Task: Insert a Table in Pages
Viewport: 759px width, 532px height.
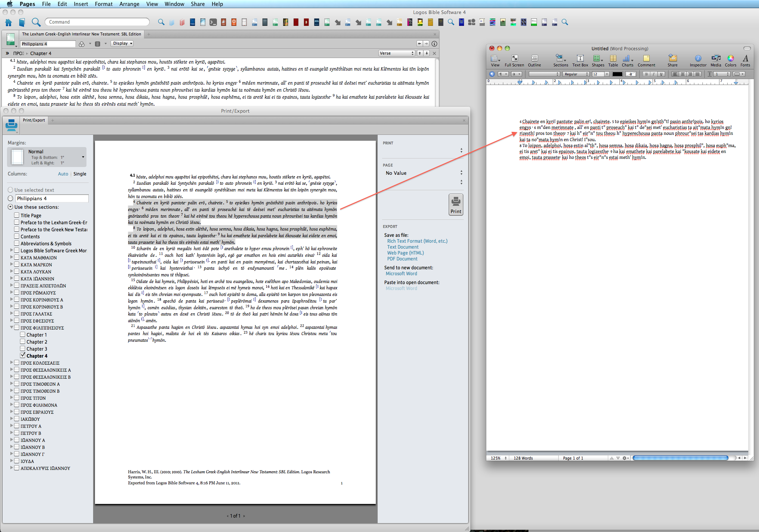Action: [x=613, y=61]
